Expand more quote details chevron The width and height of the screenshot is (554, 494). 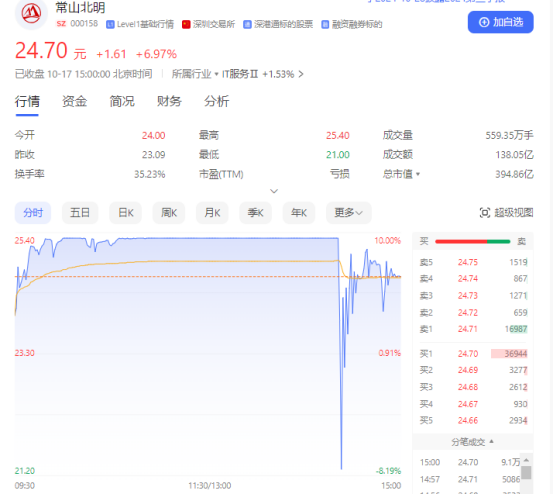(274, 191)
